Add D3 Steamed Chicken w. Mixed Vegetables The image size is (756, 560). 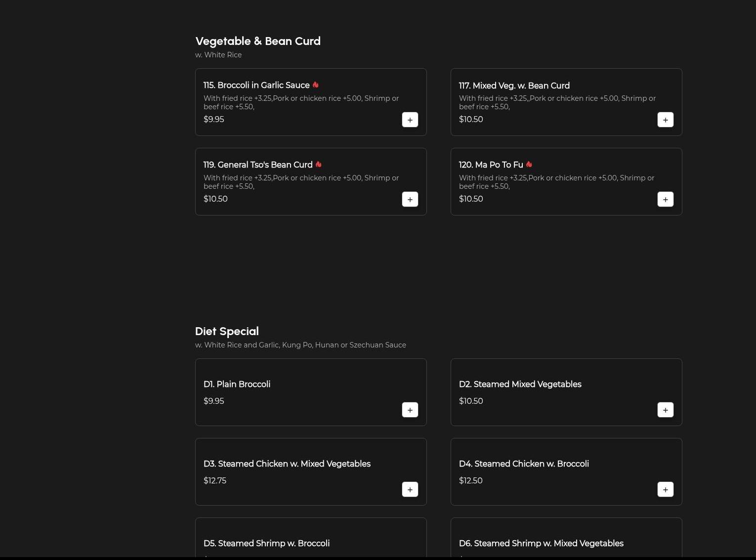coord(410,489)
